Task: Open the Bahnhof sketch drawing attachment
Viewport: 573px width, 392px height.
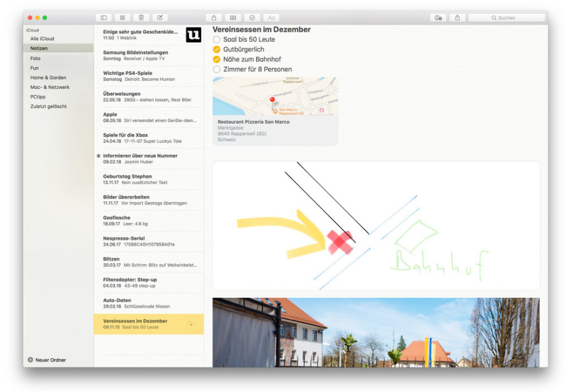Action: 376,226
